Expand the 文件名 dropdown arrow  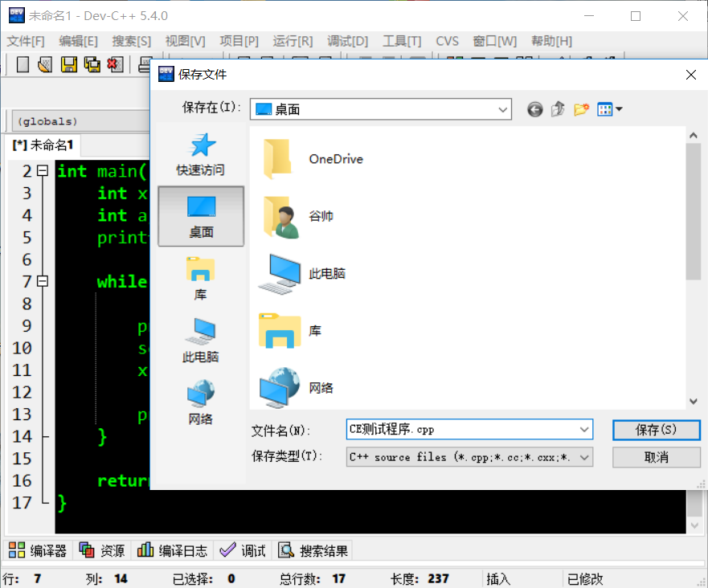tap(583, 430)
